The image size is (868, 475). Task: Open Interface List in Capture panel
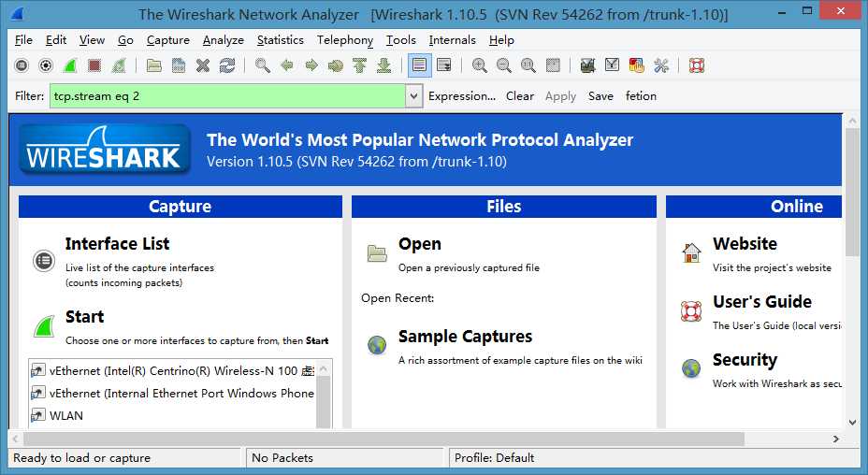(117, 244)
